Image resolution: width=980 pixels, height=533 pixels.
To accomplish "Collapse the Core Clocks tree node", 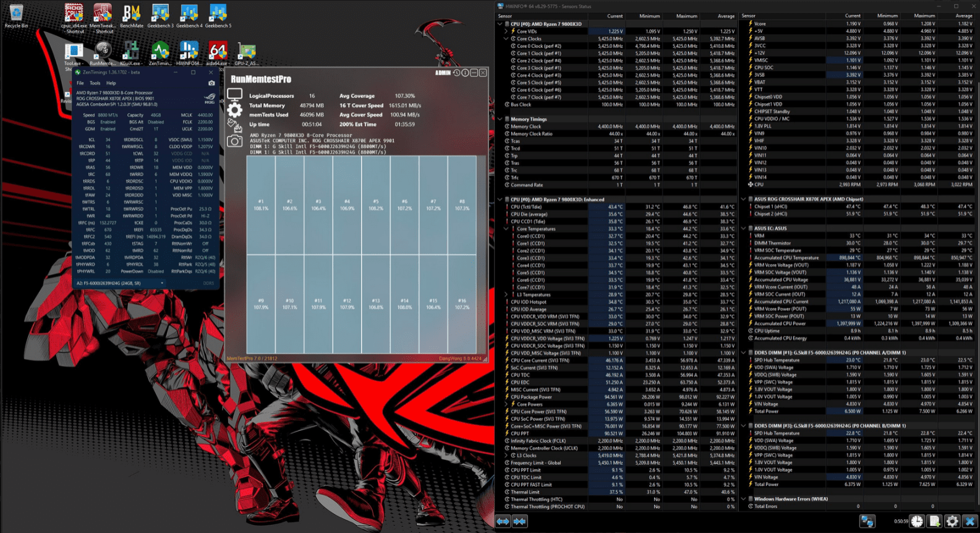I will click(506, 38).
